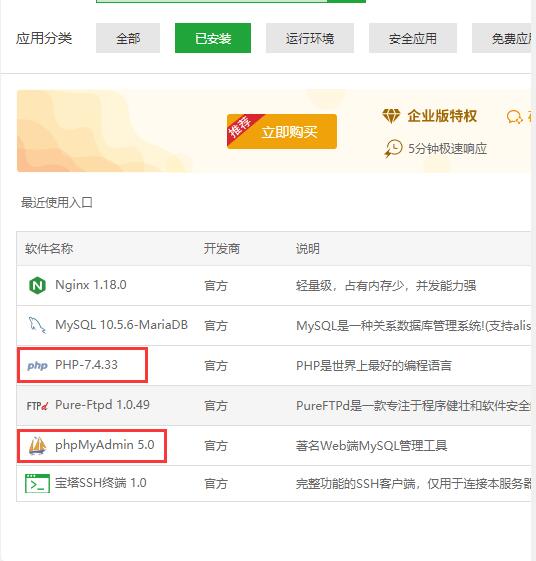Viewport: 536px width, 561px height.
Task: Click the 说明 column header
Action: [308, 248]
